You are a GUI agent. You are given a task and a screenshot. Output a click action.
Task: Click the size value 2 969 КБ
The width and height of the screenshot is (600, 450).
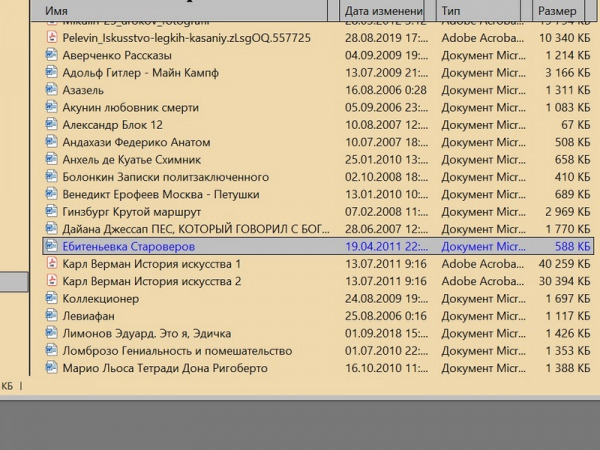point(568,212)
